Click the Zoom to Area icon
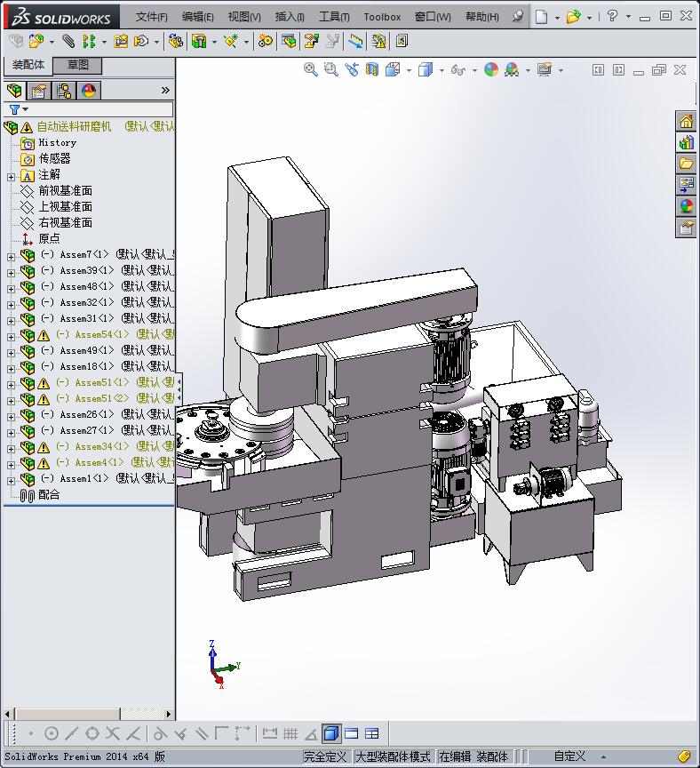 click(x=331, y=69)
